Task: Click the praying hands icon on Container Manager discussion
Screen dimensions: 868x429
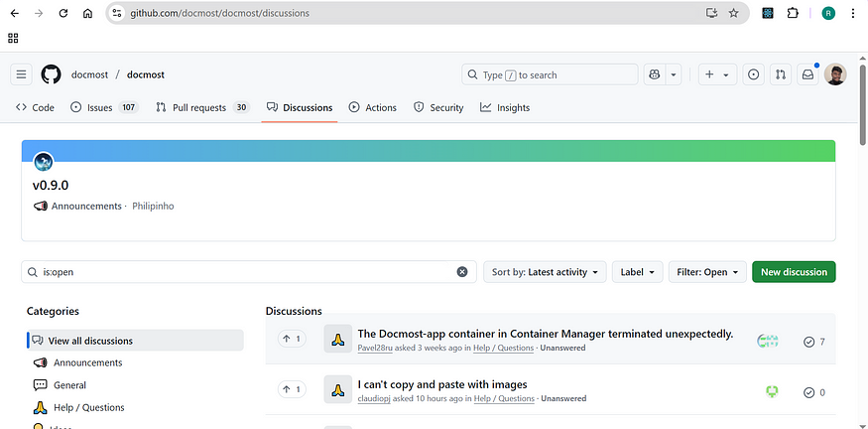Action: [337, 339]
